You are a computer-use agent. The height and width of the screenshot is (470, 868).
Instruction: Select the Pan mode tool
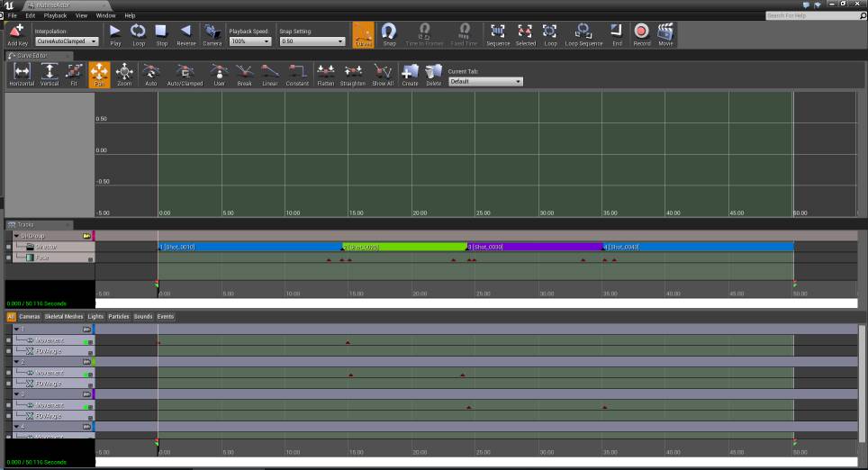tap(99, 75)
